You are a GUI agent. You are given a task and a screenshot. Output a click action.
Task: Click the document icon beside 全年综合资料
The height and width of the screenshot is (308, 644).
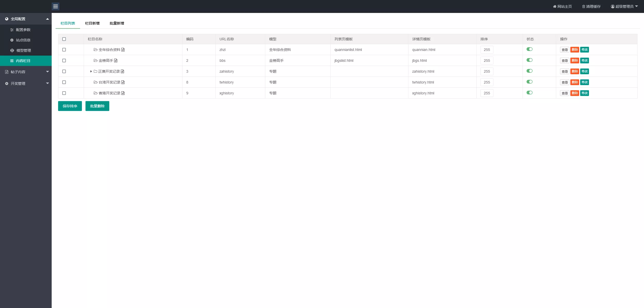pyautogui.click(x=123, y=50)
